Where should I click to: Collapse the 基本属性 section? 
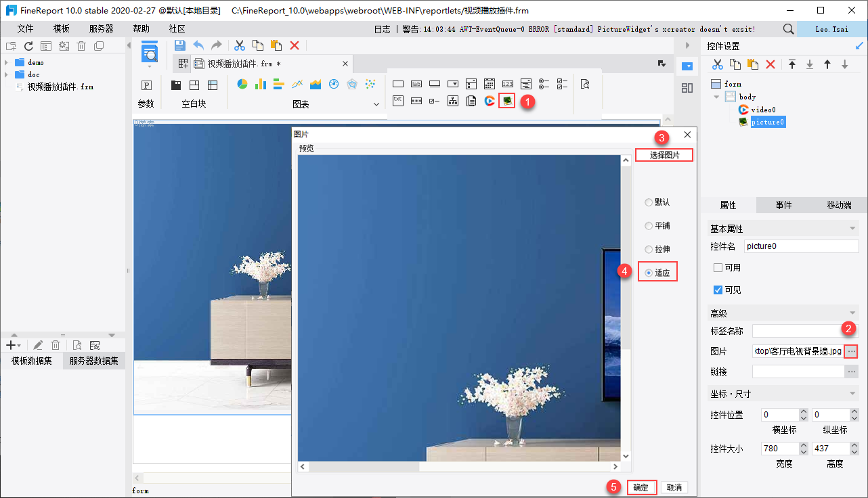pos(852,229)
